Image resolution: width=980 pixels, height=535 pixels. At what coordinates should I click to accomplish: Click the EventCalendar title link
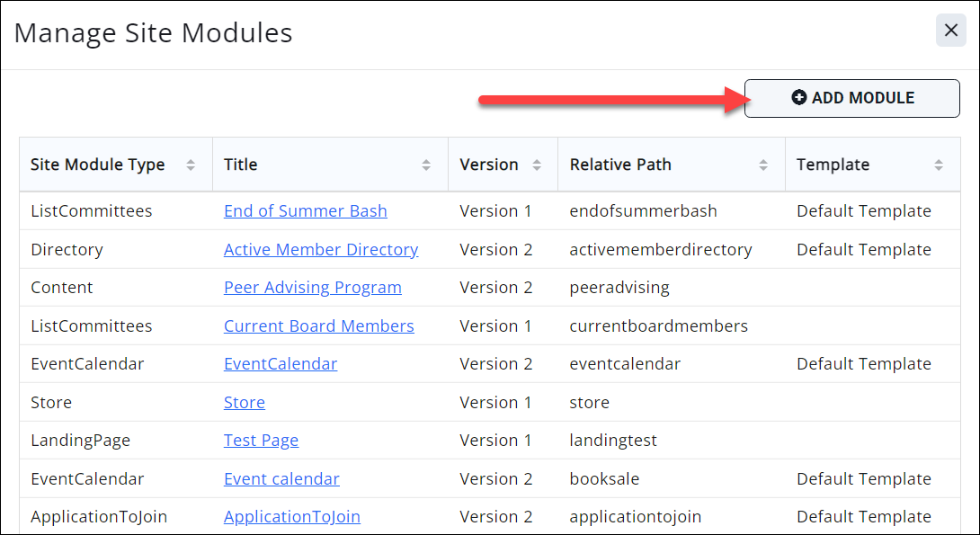pyautogui.click(x=280, y=364)
